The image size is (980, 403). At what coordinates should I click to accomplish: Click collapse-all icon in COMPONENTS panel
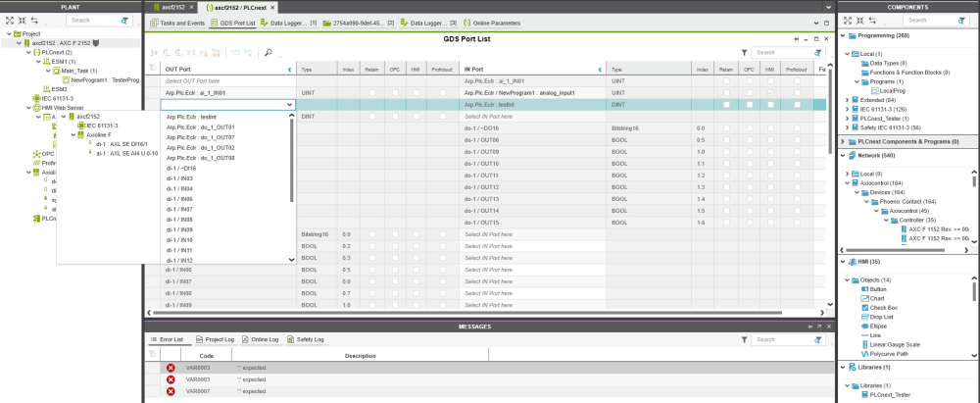point(861,20)
